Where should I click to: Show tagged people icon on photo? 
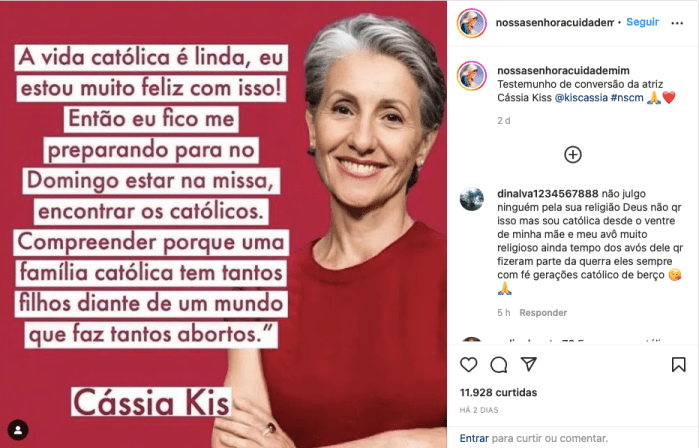[18, 430]
